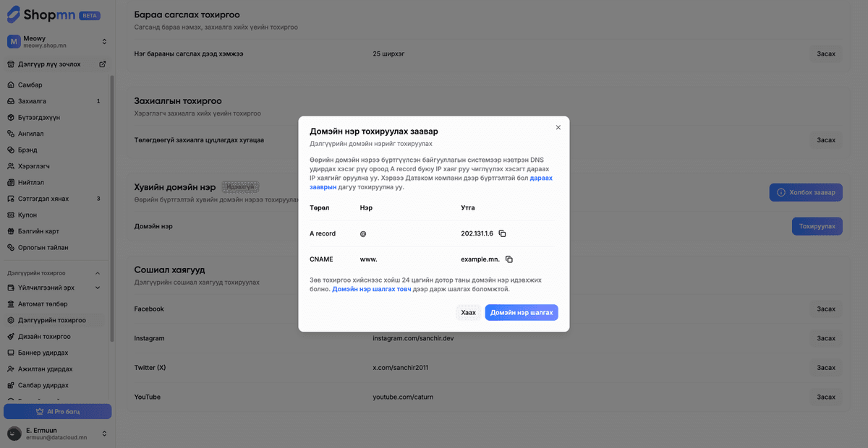Click the Самбар dashboard icon in sidebar
This screenshot has height=448, width=868.
(x=11, y=85)
